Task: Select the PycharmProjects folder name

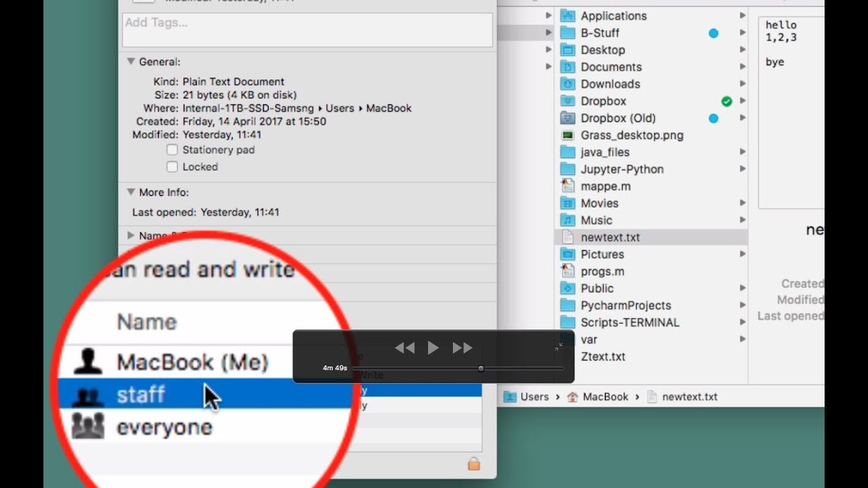Action: point(626,306)
